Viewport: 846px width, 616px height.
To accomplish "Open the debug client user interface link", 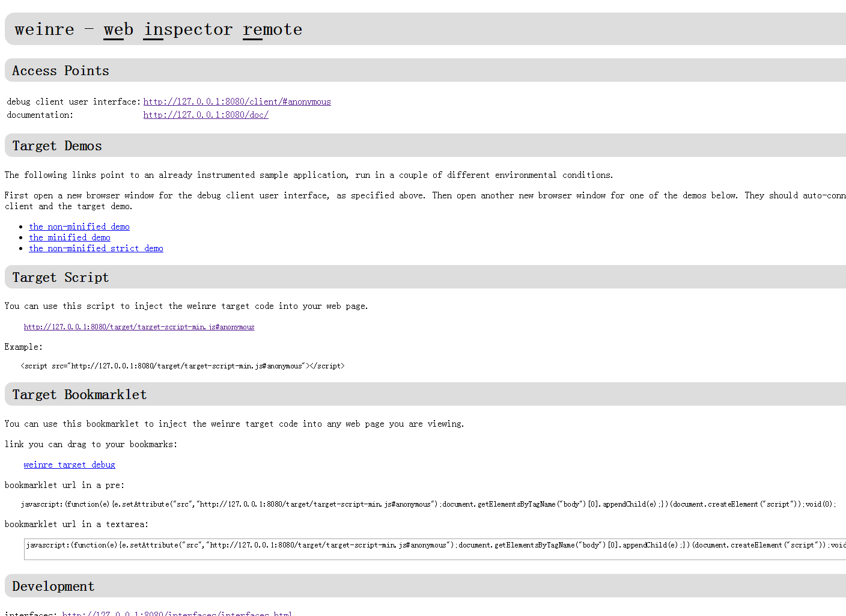I will (237, 102).
